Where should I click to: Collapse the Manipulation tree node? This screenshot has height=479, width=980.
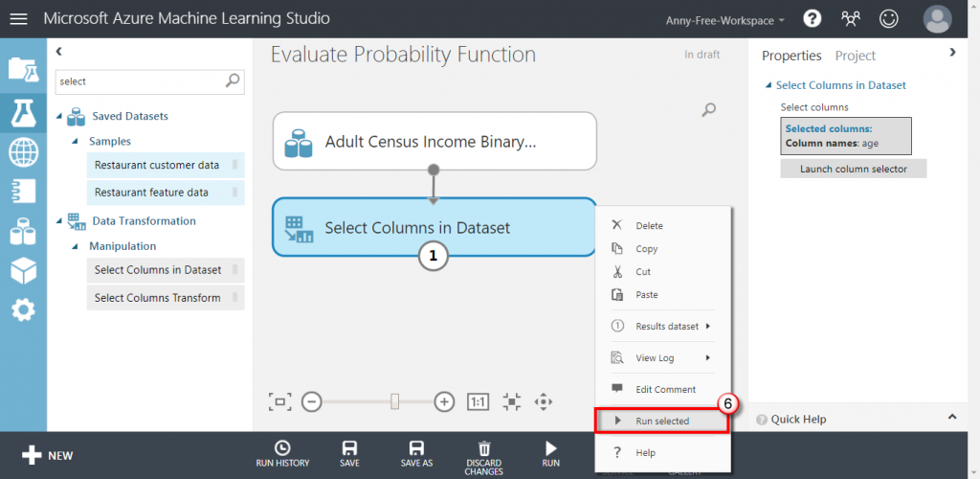(x=75, y=246)
